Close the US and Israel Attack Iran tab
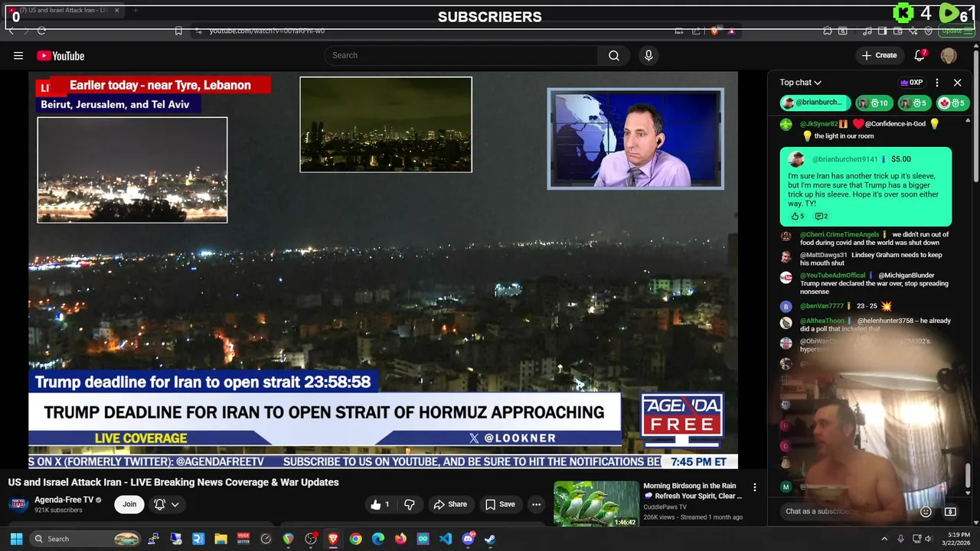 [x=116, y=11]
